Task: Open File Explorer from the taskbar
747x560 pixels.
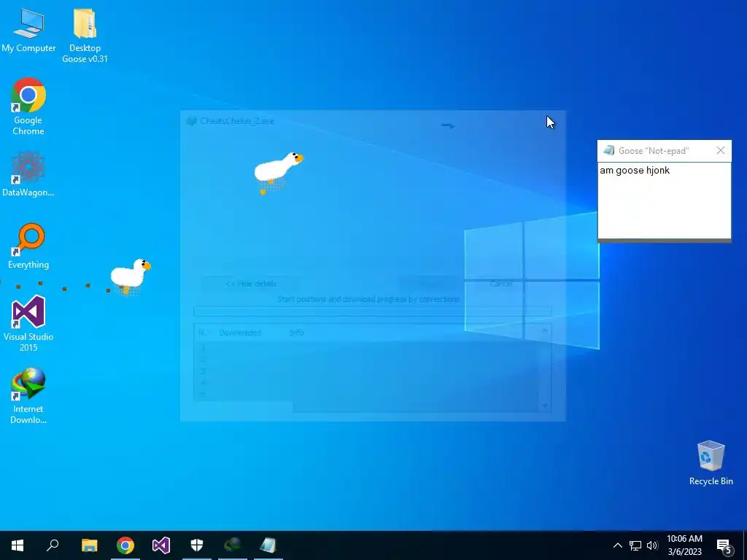Action: pos(89,545)
